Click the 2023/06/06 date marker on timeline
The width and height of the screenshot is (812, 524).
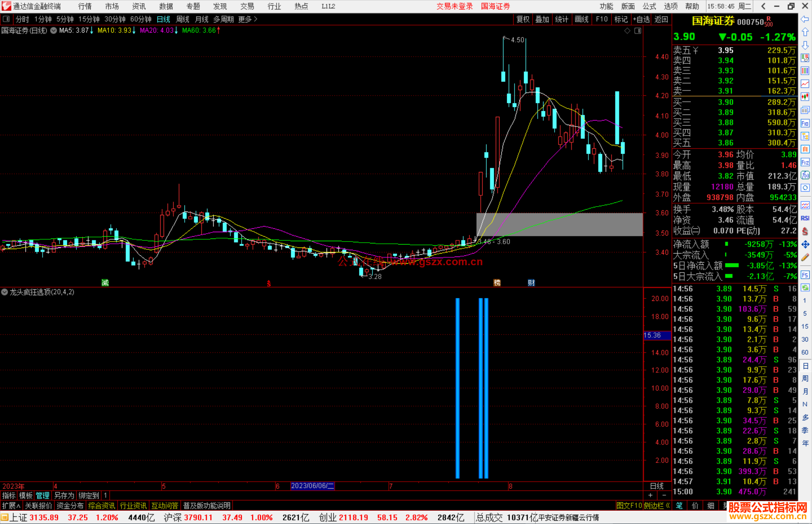click(x=312, y=486)
